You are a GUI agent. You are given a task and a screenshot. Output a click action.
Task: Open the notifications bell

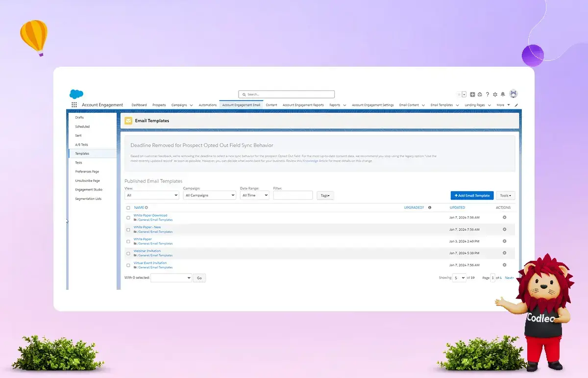503,95
